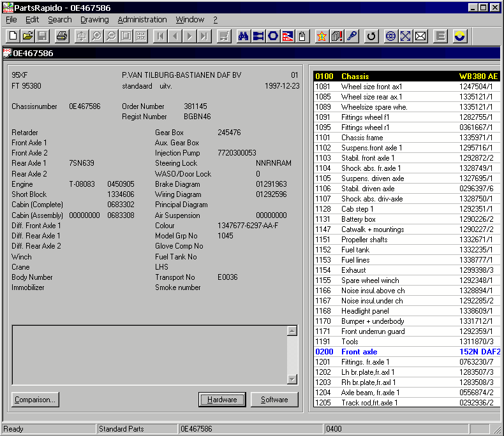Click the blue disc icon

click(x=390, y=36)
